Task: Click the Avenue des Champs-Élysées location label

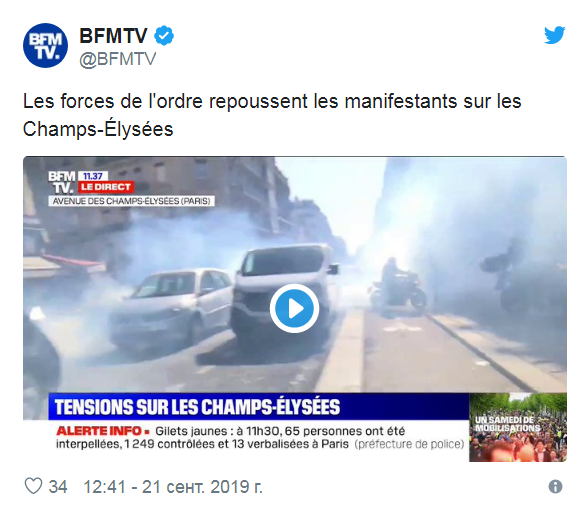Action: [x=131, y=201]
